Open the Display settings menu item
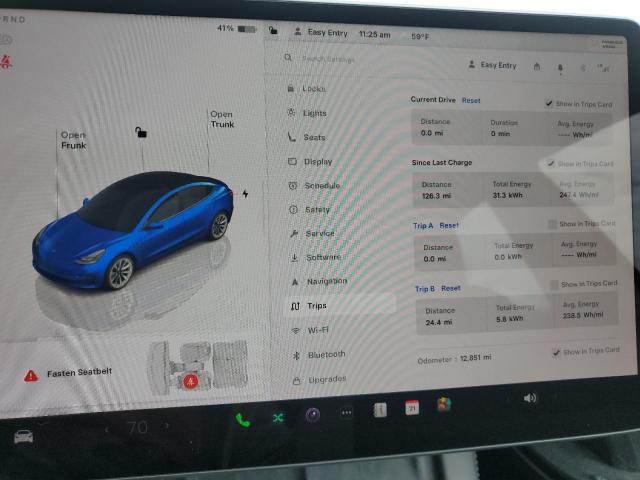Image resolution: width=640 pixels, height=480 pixels. (x=318, y=161)
